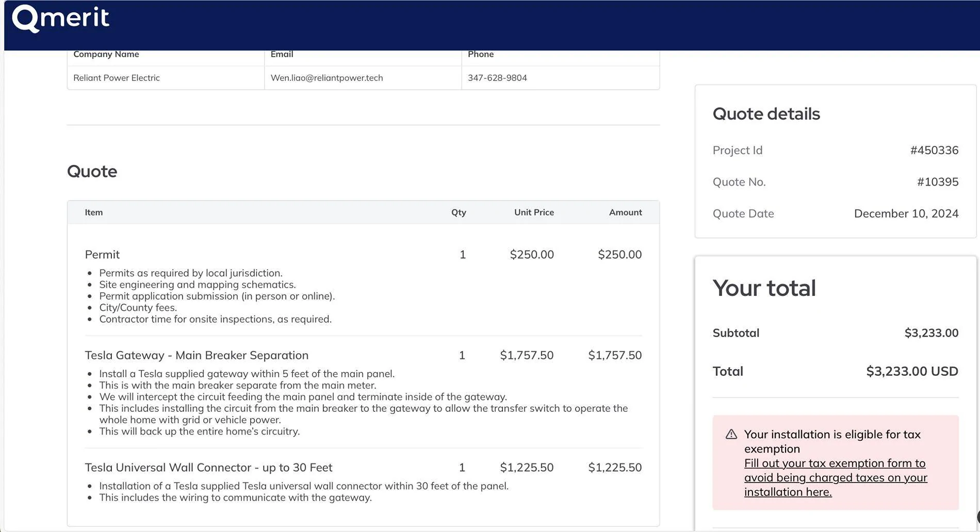This screenshot has height=532, width=980.
Task: Select the Subtotal value $3,233.00
Action: coord(932,333)
